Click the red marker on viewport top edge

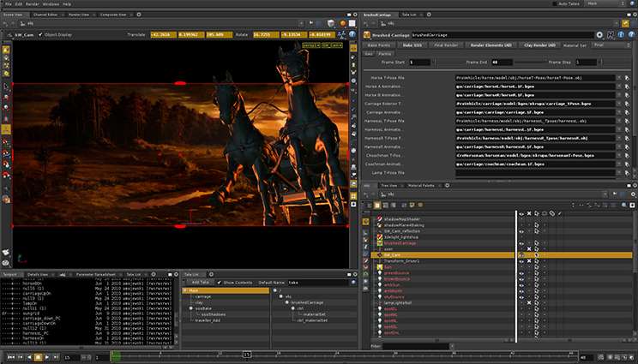coord(180,83)
